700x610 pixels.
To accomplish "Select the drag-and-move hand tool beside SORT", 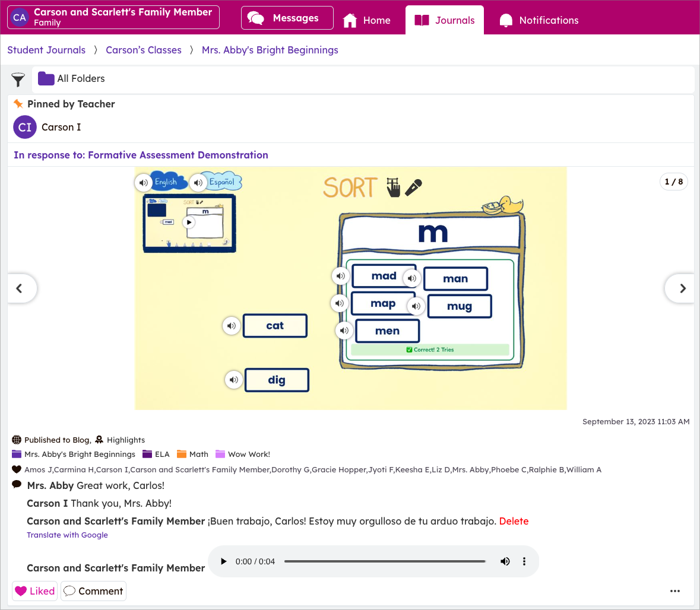I will pyautogui.click(x=394, y=187).
